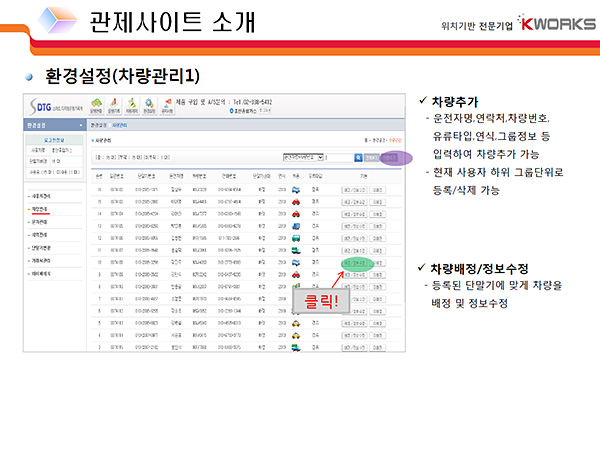
Task: Click the row number 7 cell in the table
Action: 99,299
